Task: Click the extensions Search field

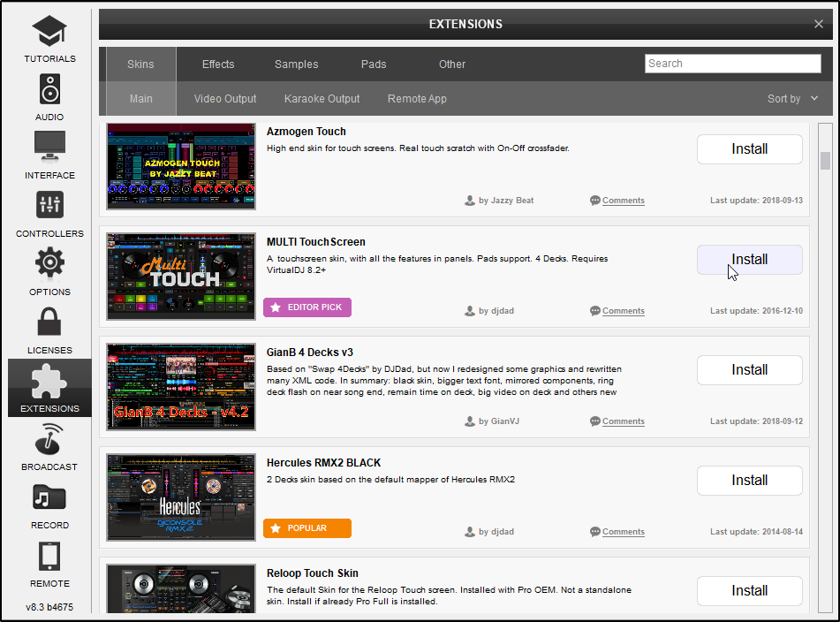Action: [x=732, y=64]
